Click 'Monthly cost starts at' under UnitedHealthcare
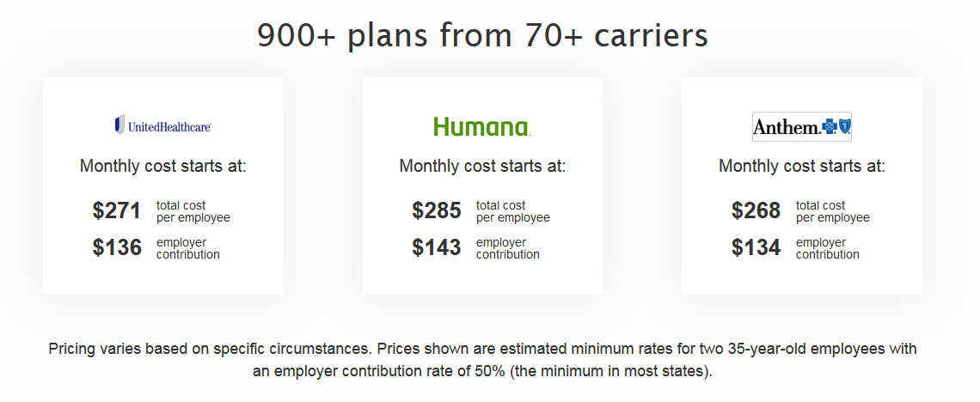 click(163, 167)
